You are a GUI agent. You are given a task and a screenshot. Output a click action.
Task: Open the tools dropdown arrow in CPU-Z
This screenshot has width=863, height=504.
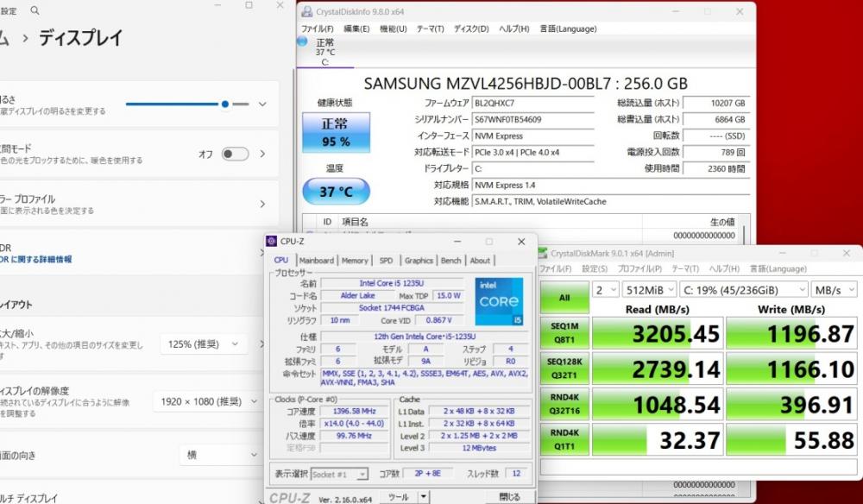click(x=423, y=497)
